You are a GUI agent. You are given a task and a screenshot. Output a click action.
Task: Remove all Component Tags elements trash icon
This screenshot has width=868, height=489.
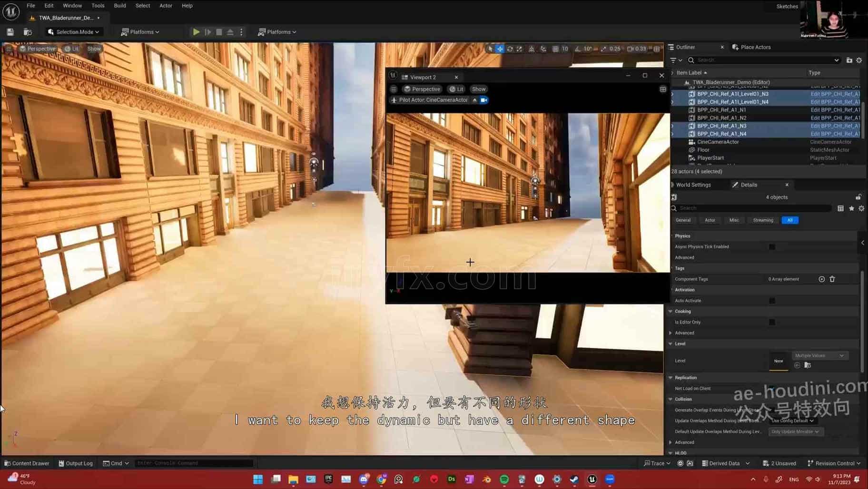pyautogui.click(x=832, y=279)
